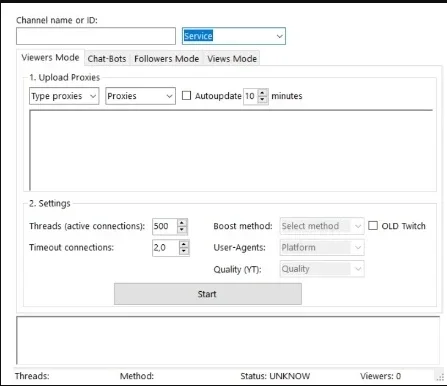This screenshot has width=447, height=386.
Task: Open the Quality (YT) dropdown
Action: pyautogui.click(x=322, y=269)
